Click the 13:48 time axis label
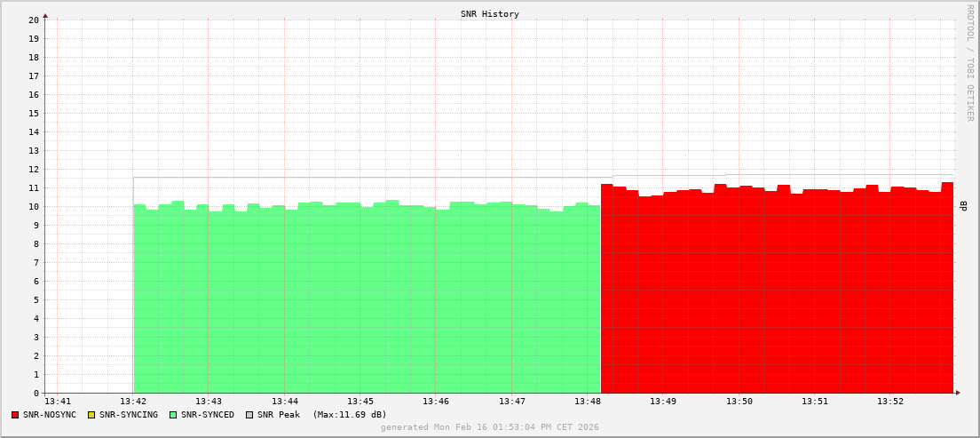Image resolution: width=980 pixels, height=438 pixels. tap(588, 402)
